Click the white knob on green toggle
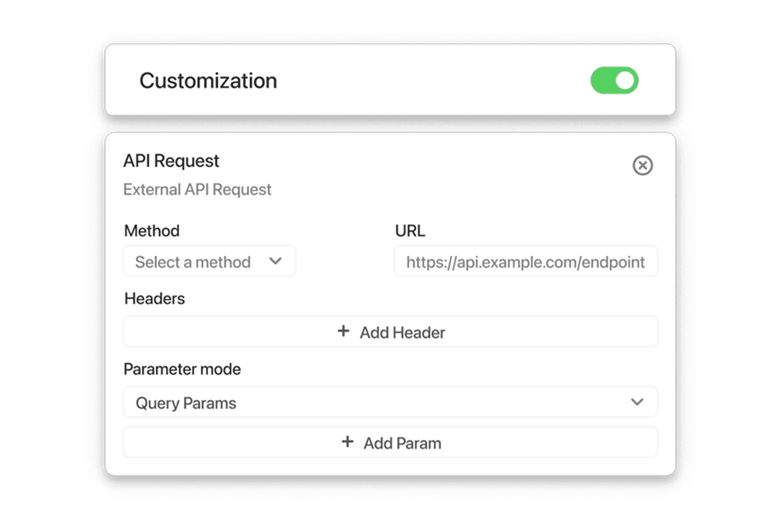Image resolution: width=778 pixels, height=532 pixels. click(625, 80)
